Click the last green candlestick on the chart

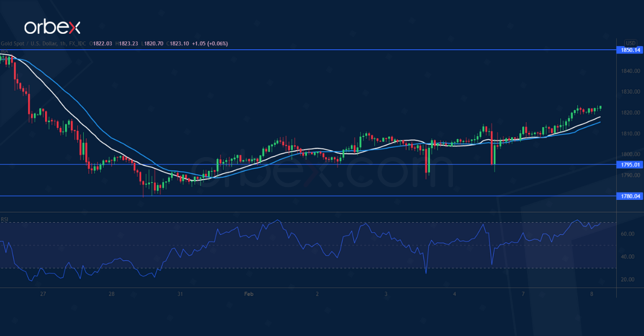tap(600, 107)
